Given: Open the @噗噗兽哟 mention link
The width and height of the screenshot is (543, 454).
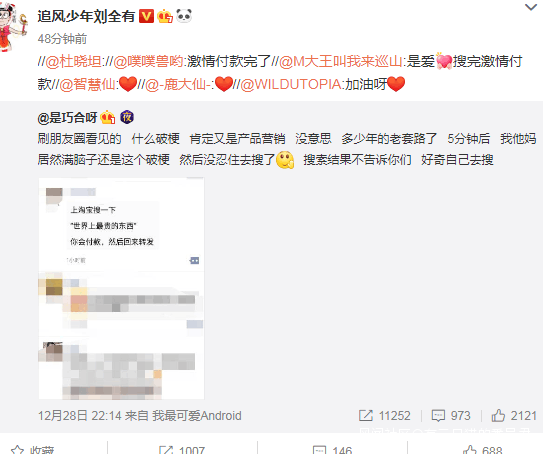Looking at the screenshot, I should (x=148, y=61).
